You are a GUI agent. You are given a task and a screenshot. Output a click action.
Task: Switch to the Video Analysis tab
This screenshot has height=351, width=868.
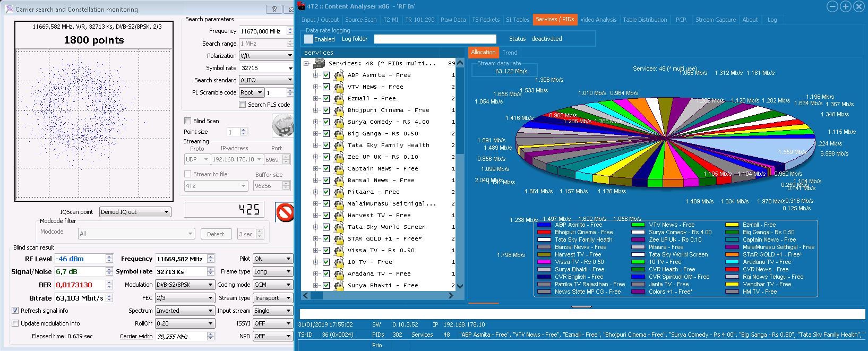598,20
